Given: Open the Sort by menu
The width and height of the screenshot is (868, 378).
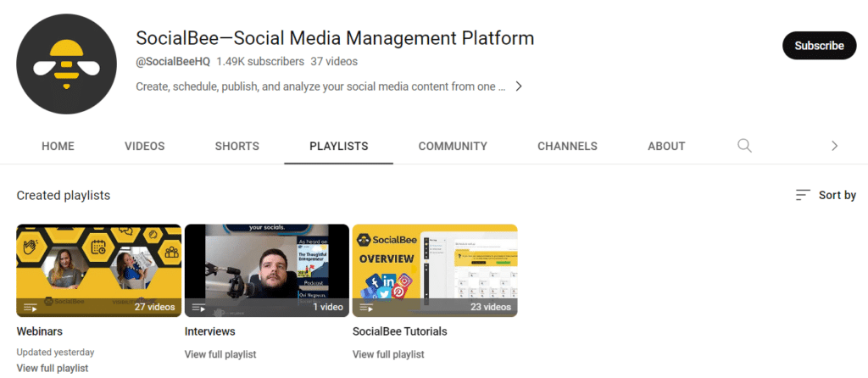Looking at the screenshot, I should pyautogui.click(x=826, y=195).
